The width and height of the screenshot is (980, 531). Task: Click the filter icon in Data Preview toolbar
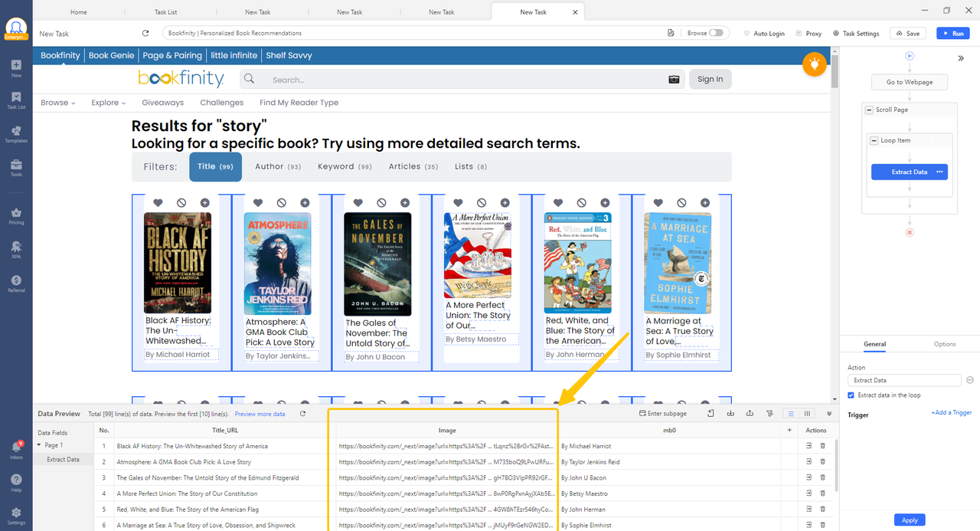[x=769, y=414]
